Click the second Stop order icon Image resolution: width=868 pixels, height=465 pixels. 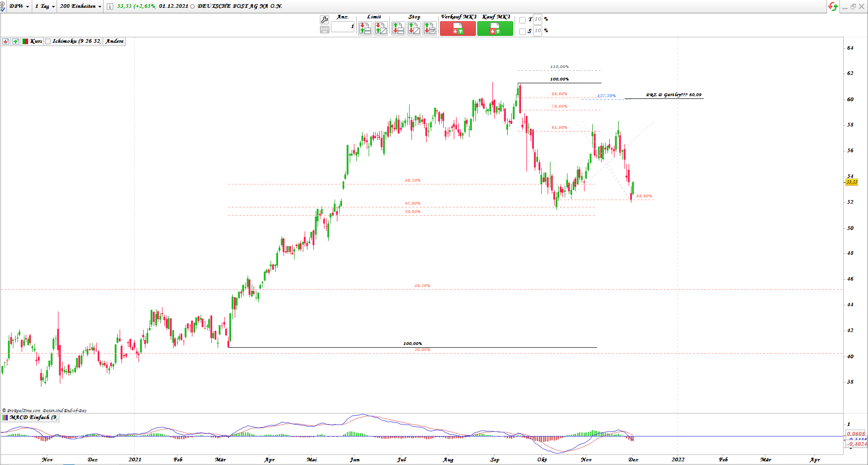(x=414, y=29)
